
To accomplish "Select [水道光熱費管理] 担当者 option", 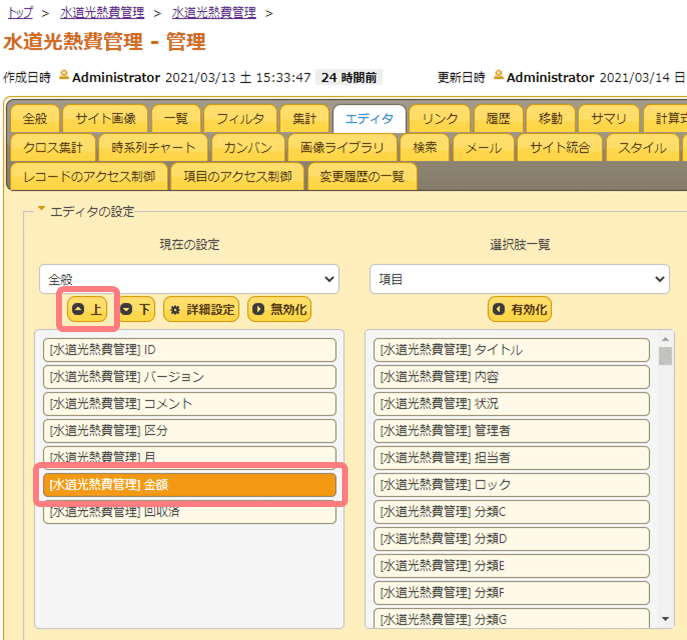I will tap(511, 458).
